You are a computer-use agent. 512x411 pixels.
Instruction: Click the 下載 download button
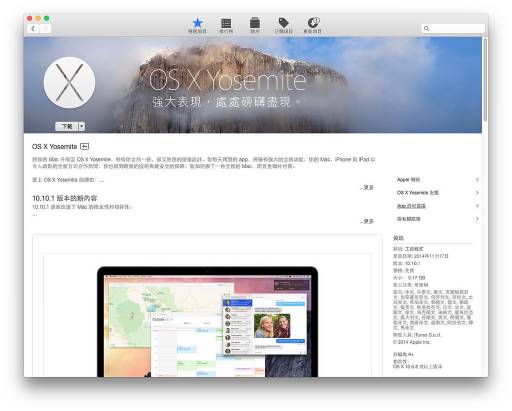point(67,126)
